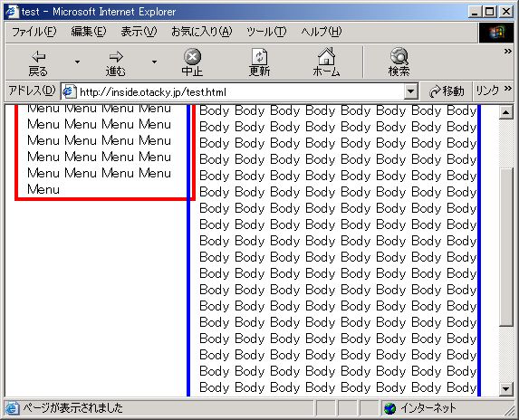Screen dimensions: 519x420
Task: Click the Back (戻る) arrow icon
Action: click(38, 56)
